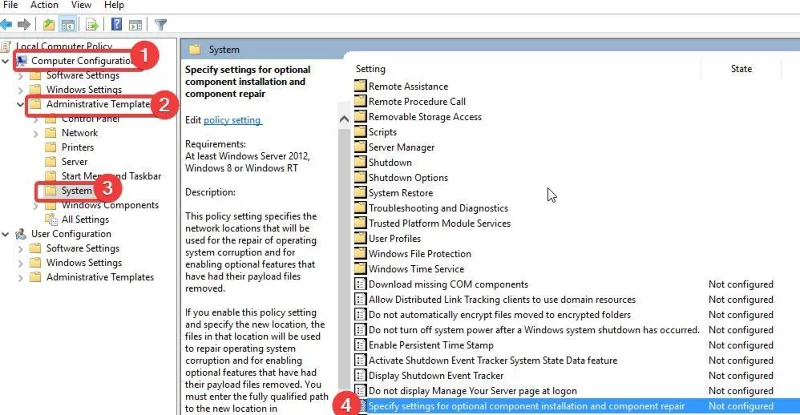
Task: Select Activate Shutdown Event Tracker System State policy
Action: [493, 360]
